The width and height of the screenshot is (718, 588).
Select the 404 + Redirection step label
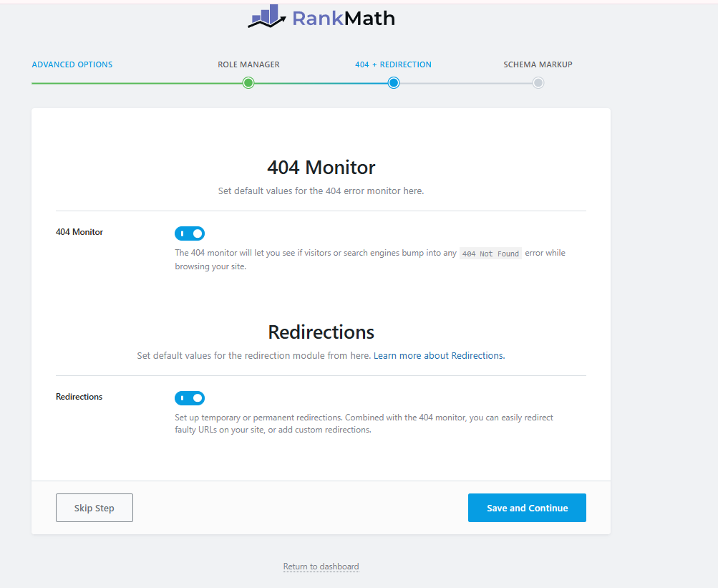pyautogui.click(x=393, y=64)
